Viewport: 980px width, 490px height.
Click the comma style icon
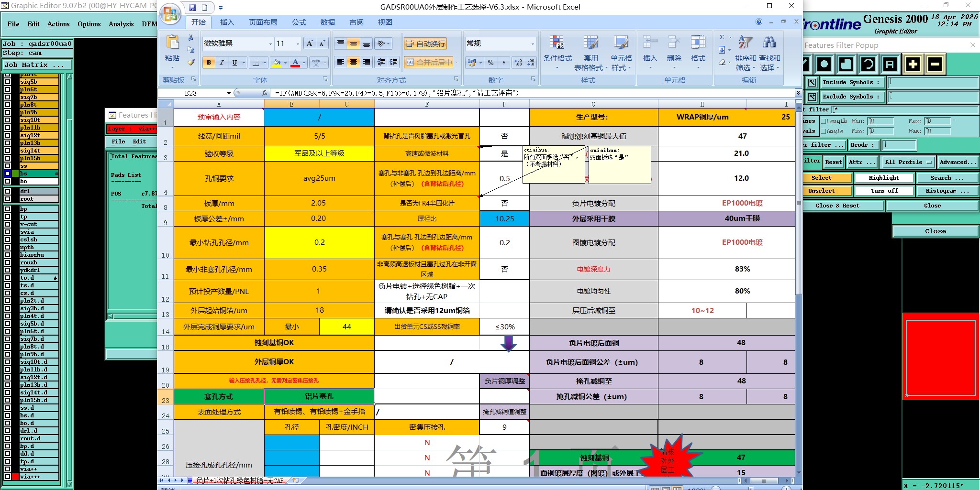[x=504, y=63]
